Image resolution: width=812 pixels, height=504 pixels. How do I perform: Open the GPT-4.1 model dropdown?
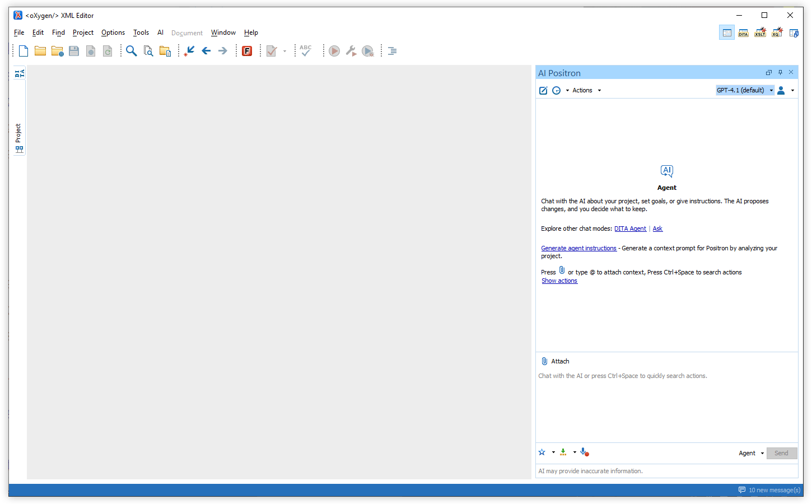click(x=745, y=90)
